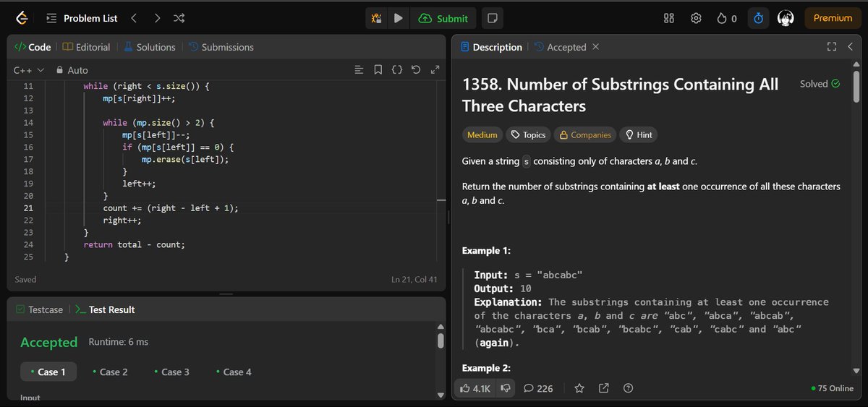Viewport: 868px width, 407px height.
Task: Click the debugger icon beside Run
Action: [x=376, y=18]
